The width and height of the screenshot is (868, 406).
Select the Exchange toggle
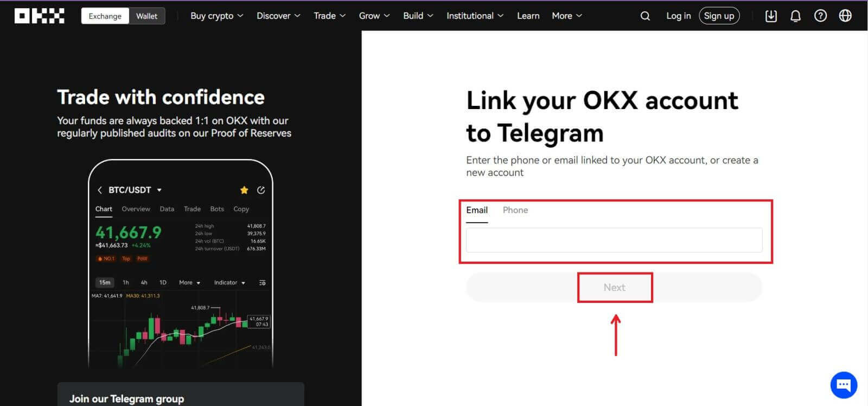point(105,16)
